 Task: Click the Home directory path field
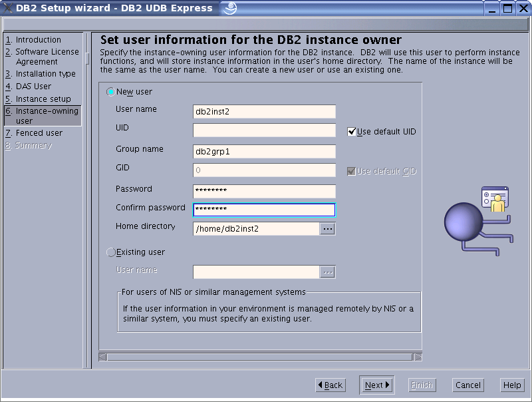(256, 229)
